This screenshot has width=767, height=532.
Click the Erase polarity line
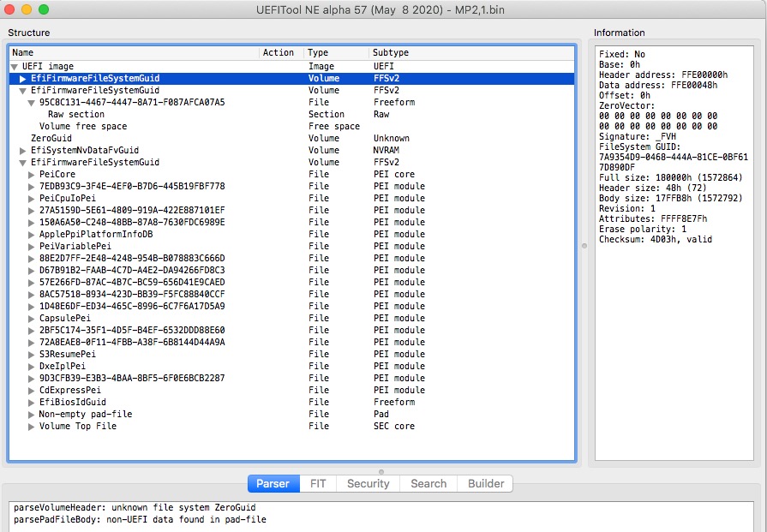coord(642,229)
